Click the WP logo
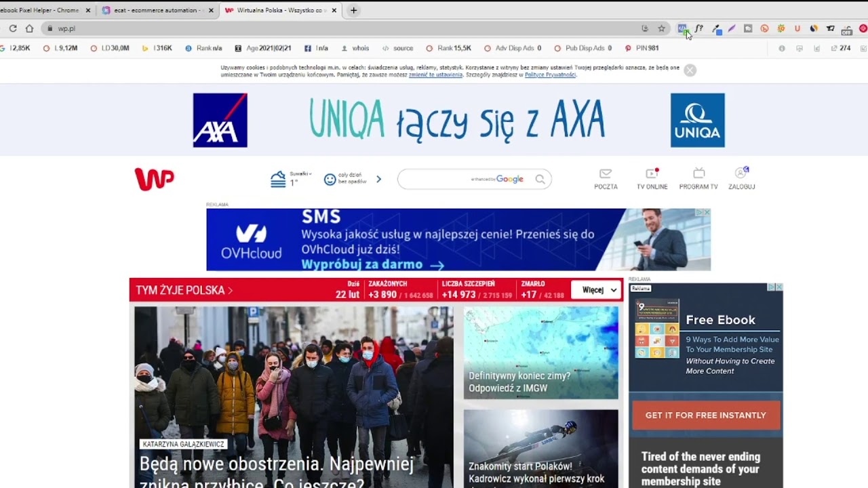Viewport: 868px width, 488px height. [154, 179]
